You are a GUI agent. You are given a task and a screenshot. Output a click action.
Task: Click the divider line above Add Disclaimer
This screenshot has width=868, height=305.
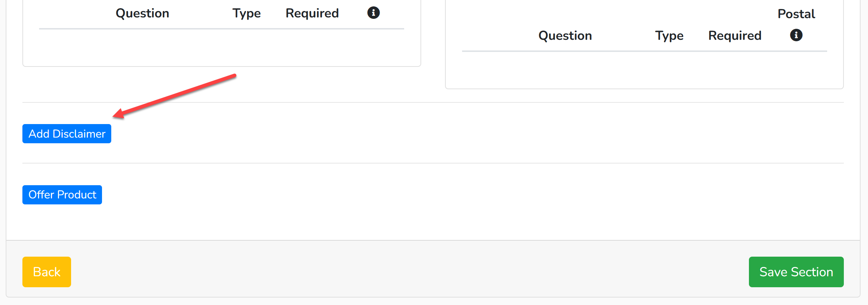click(433, 102)
